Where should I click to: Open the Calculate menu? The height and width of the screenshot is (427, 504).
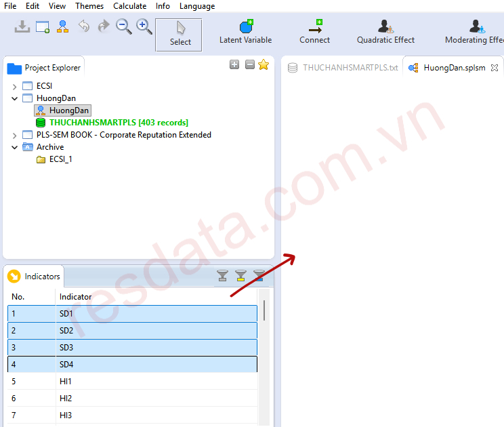point(129,6)
